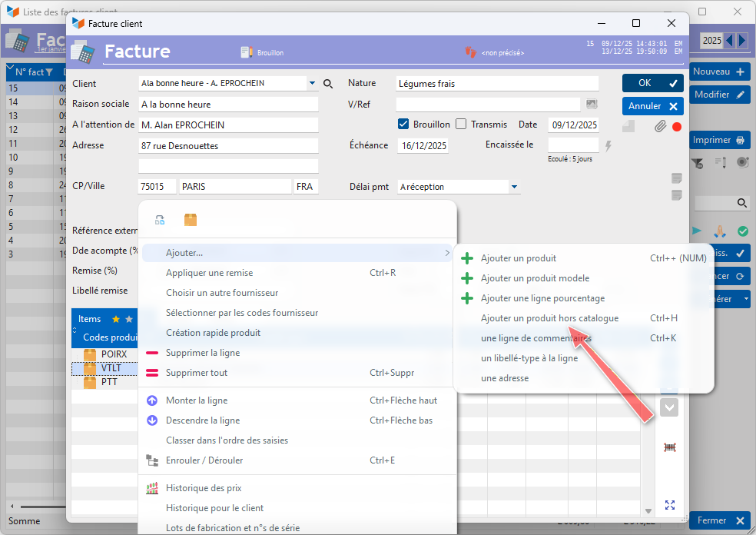Expand the Ajouter submenu
Screen dimensions: 756x535
point(297,253)
